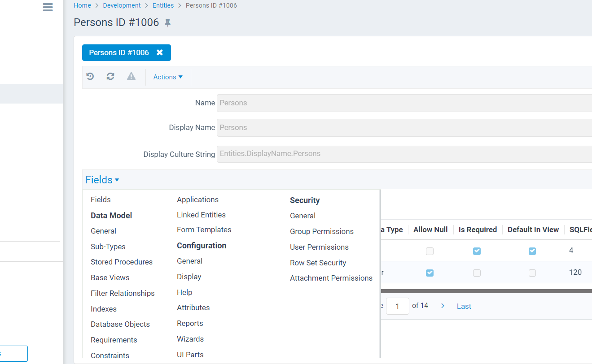This screenshot has height=364, width=592.
Task: Open Group Permissions menu item
Action: click(322, 231)
